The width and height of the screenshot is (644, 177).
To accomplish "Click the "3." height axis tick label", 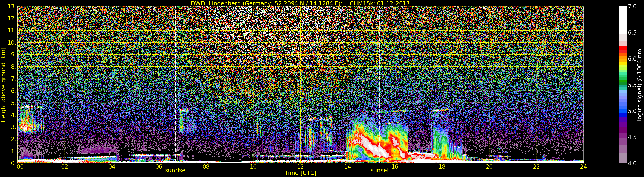I will coord(14,127).
